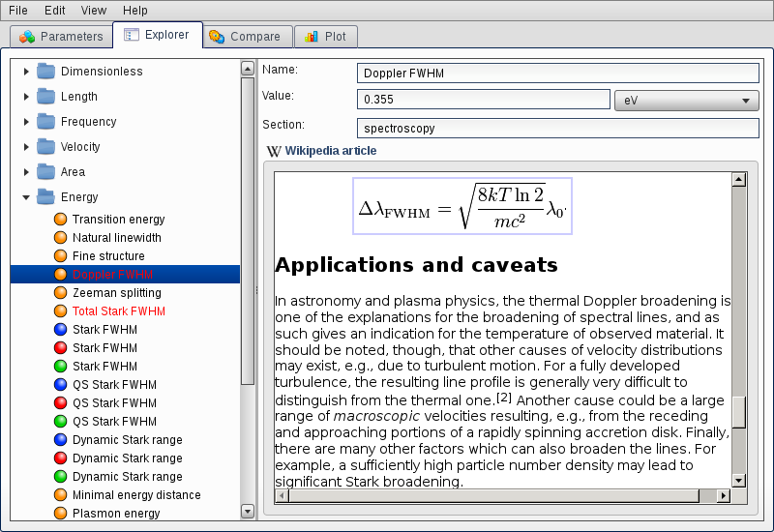Expand the Frequency folder arrow
Viewport: 774px width, 532px height.
point(26,122)
